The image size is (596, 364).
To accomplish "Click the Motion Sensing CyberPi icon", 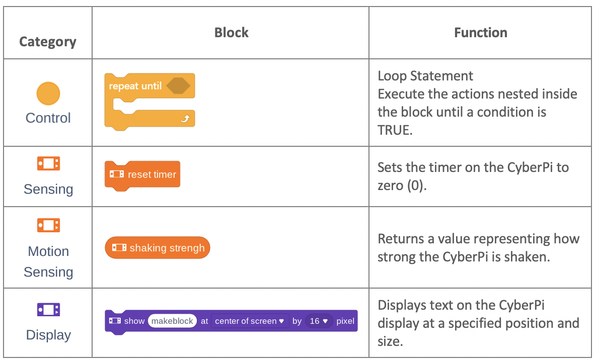I will tap(48, 225).
